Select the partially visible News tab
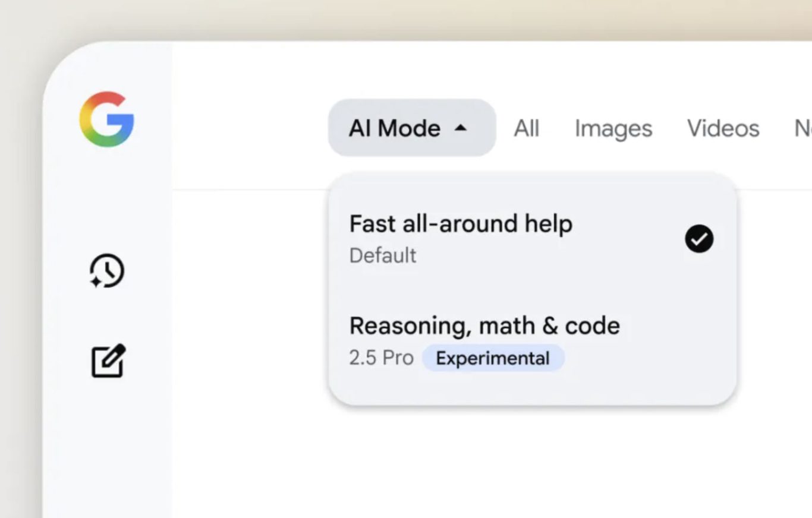812x518 pixels. pos(802,128)
